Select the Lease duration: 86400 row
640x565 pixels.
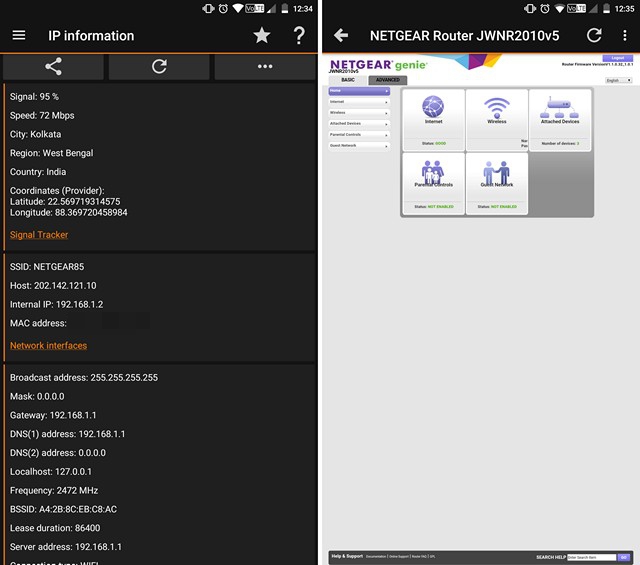coord(55,528)
